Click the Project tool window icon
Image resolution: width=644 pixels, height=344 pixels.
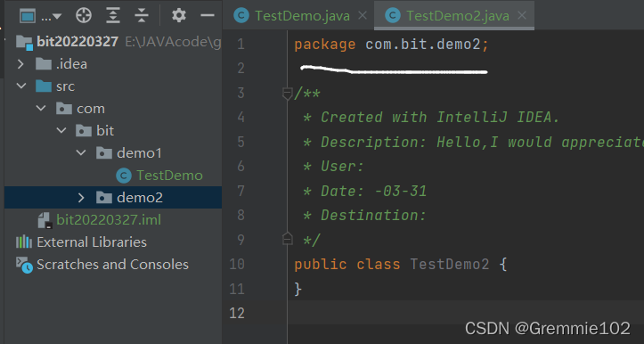pos(28,16)
